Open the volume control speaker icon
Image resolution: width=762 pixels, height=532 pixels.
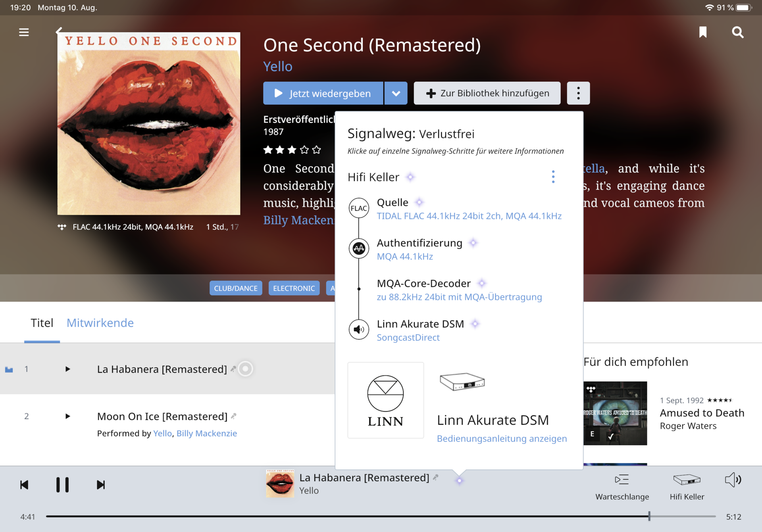733,480
